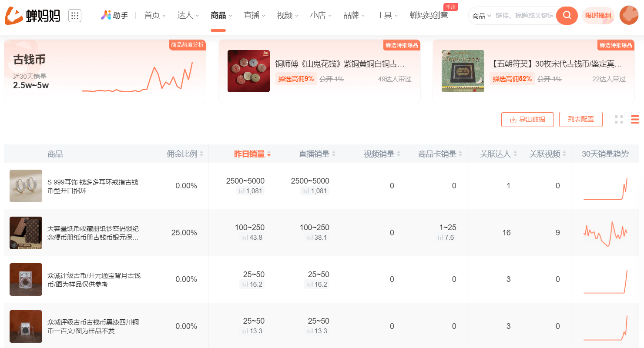Image resolution: width=644 pixels, height=348 pixels.
Task: Click the download icon on 导出数据 button
Action: [x=512, y=119]
